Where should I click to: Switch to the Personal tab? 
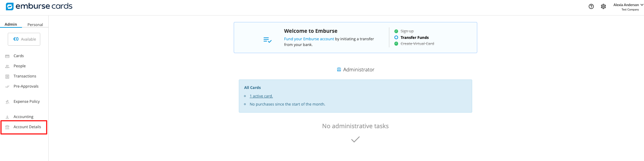point(35,25)
